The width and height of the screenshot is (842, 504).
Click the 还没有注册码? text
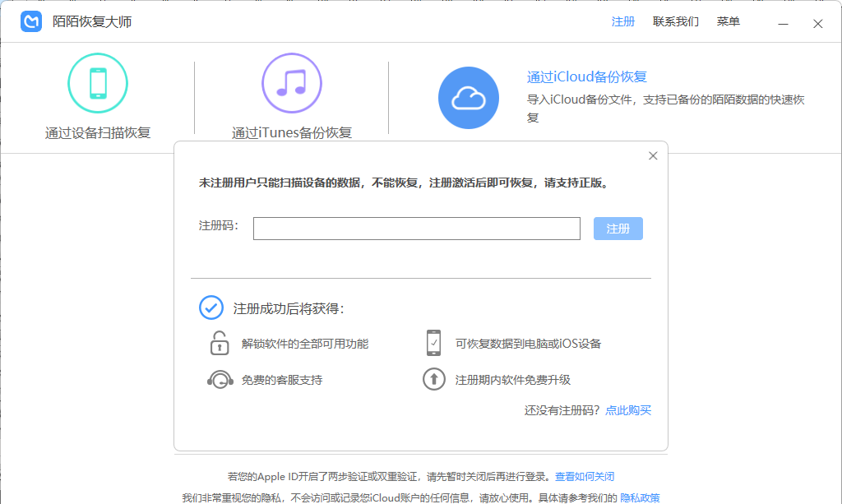562,410
